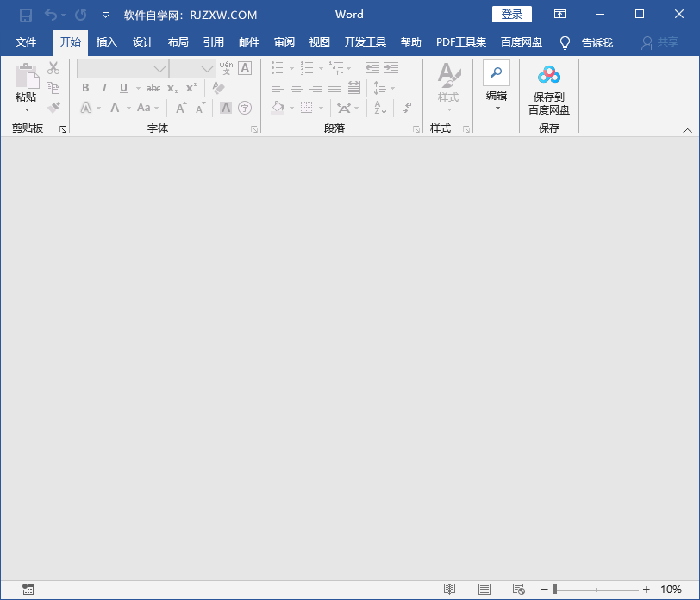Toggle center text alignment

pyautogui.click(x=296, y=87)
